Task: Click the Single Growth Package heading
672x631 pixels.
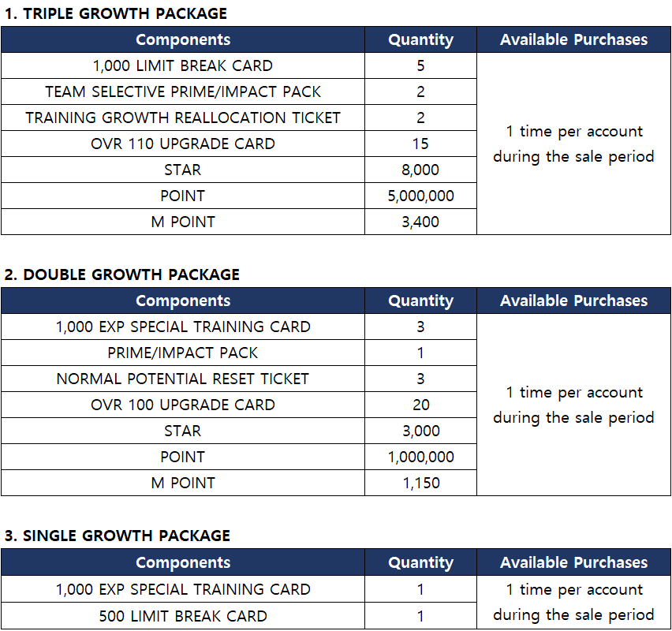Action: coord(118,536)
